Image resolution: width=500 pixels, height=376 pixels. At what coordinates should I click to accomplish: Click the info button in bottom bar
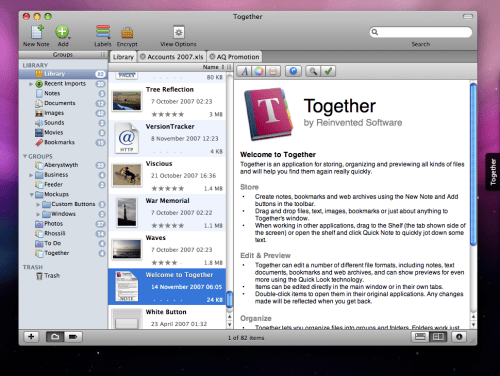pos(459,337)
